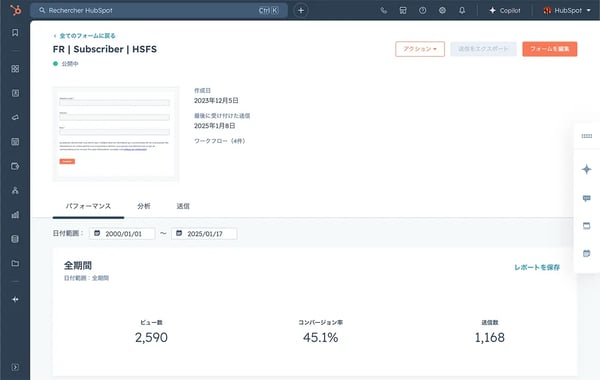
Task: Switch to the 送信 tab
Action: point(183,206)
